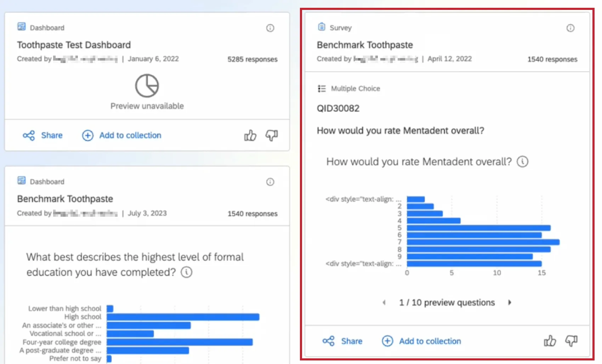602x364 pixels.
Task: Click the Preview unavailable pie chart placeholder
Action: coord(147,86)
